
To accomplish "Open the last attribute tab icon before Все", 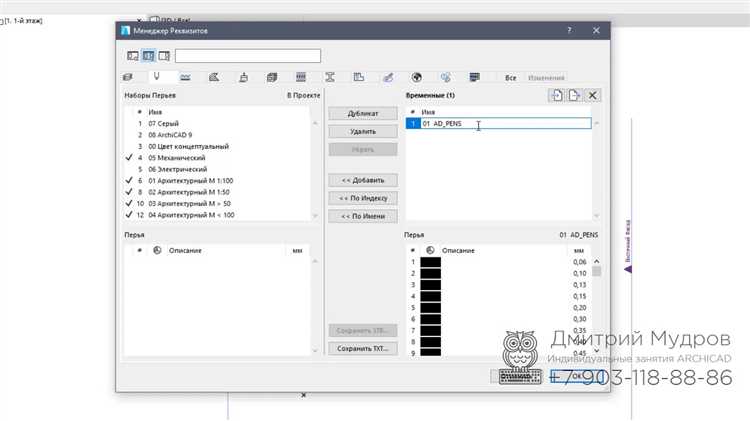I will pyautogui.click(x=474, y=77).
